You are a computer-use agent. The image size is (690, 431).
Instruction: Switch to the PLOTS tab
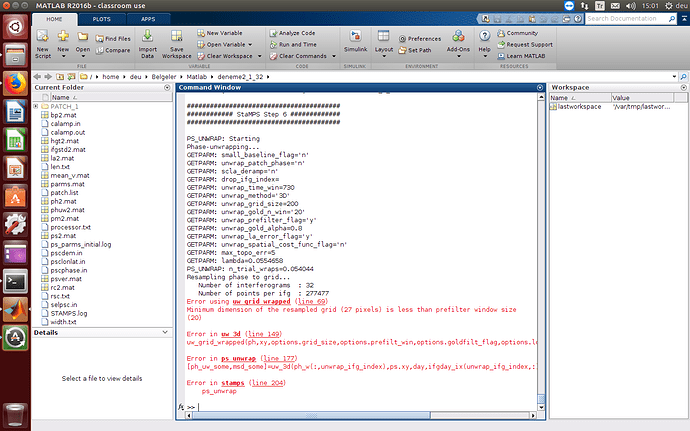pos(102,19)
